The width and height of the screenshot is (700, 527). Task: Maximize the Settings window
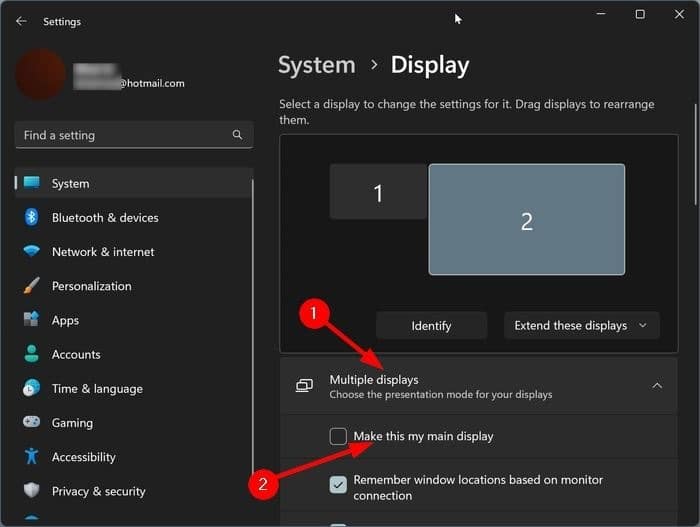click(640, 14)
